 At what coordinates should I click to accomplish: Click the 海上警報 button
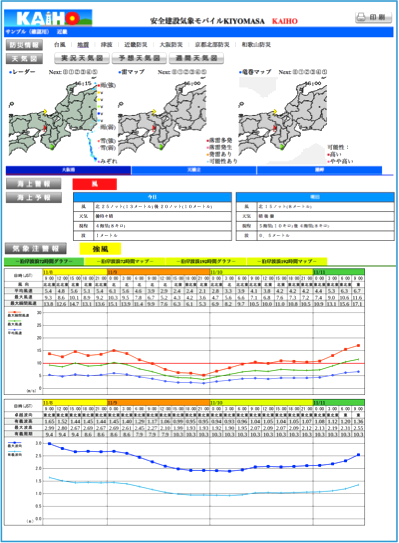(x=34, y=184)
